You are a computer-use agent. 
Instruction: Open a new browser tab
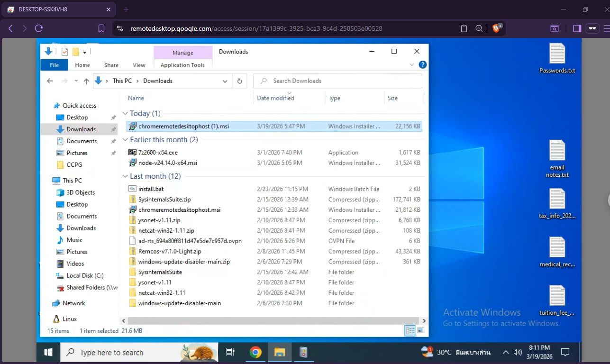pyautogui.click(x=126, y=9)
